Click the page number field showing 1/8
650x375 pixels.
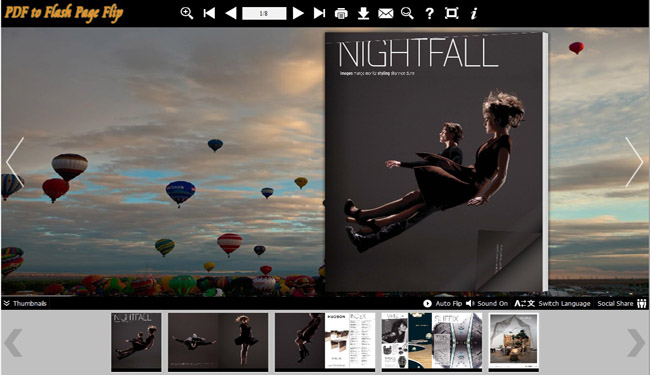(x=264, y=13)
